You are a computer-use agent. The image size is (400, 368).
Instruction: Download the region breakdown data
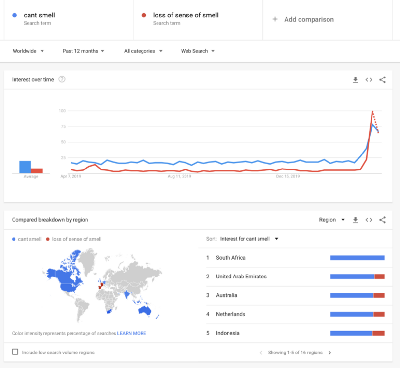coord(355,220)
